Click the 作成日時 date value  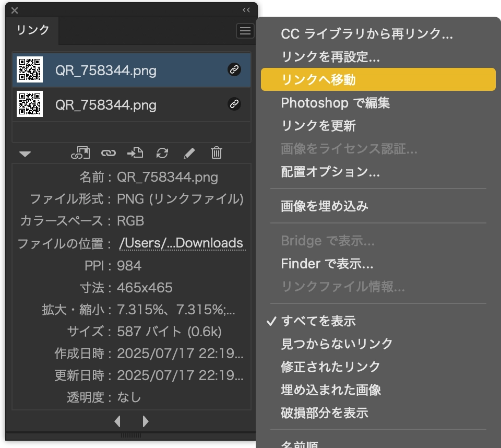pos(180,353)
